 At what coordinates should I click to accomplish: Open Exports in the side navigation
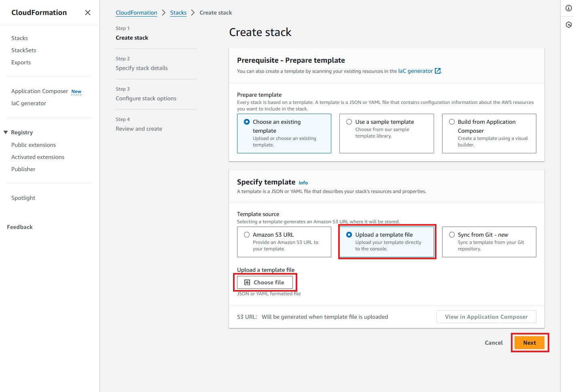21,62
